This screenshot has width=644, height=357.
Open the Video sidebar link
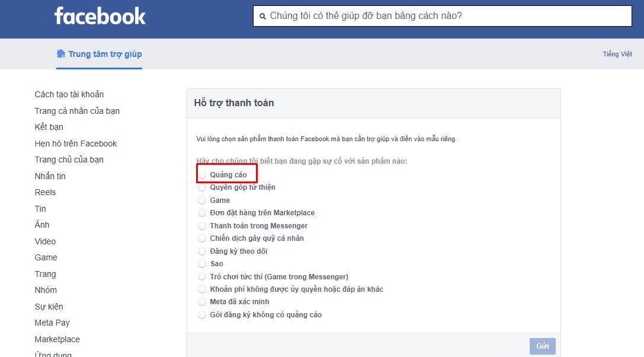click(45, 241)
